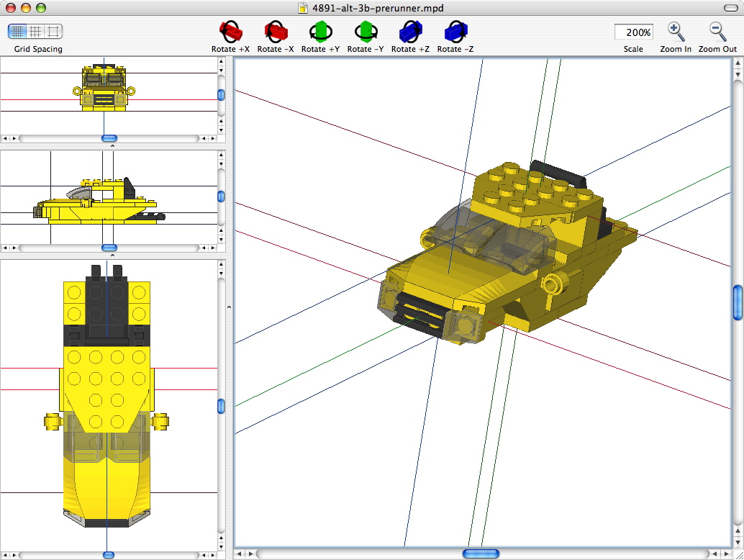Click the Zoom Out magnifier icon

coord(715,32)
